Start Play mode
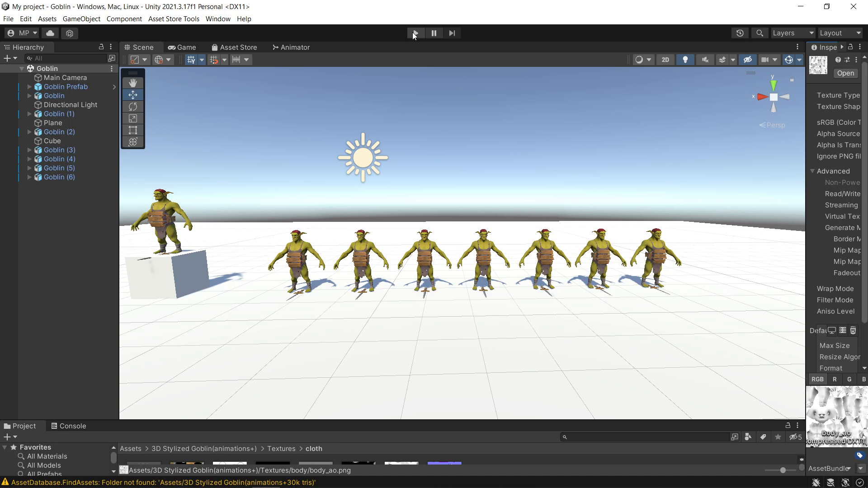 pos(415,33)
